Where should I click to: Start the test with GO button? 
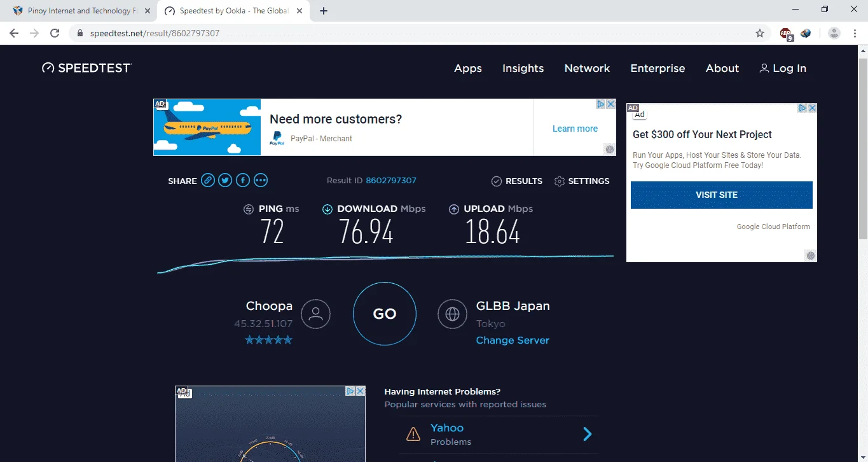coord(385,314)
